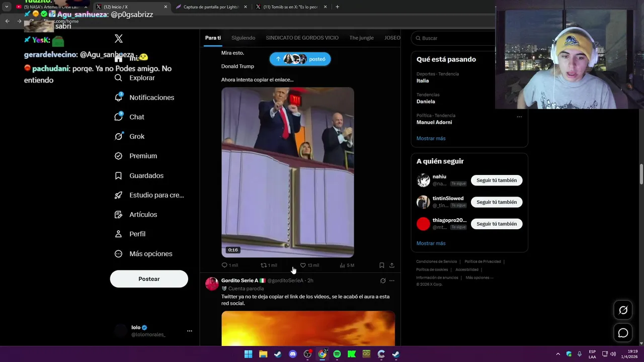Switch to the Siguiendo tab

point(244,38)
